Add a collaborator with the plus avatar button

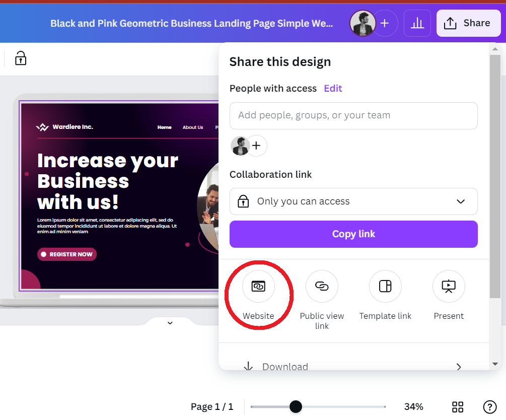pyautogui.click(x=257, y=146)
